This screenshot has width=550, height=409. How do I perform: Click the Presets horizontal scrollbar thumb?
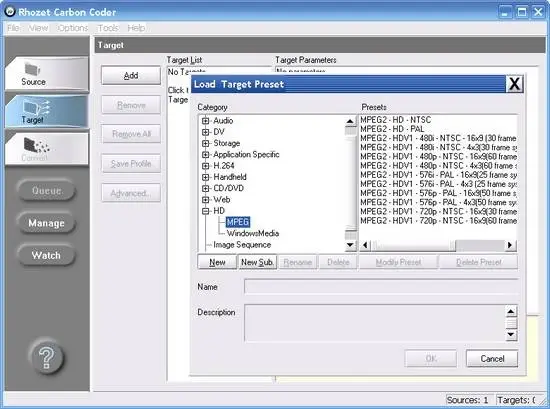(x=413, y=245)
